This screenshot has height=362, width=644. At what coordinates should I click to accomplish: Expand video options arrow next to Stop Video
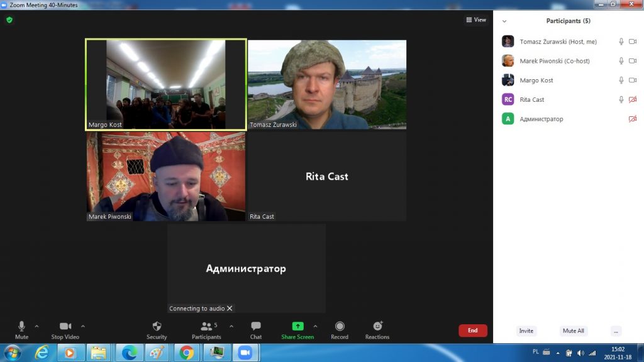[83, 326]
